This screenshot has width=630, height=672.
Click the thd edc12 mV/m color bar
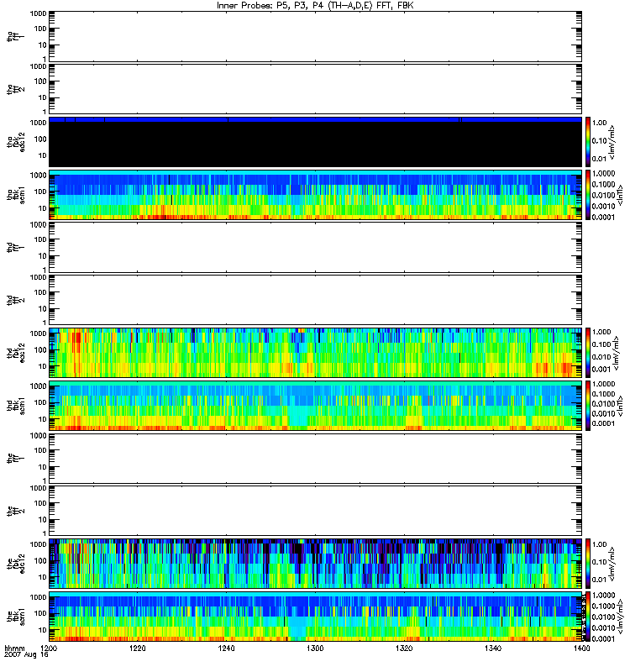(588, 353)
